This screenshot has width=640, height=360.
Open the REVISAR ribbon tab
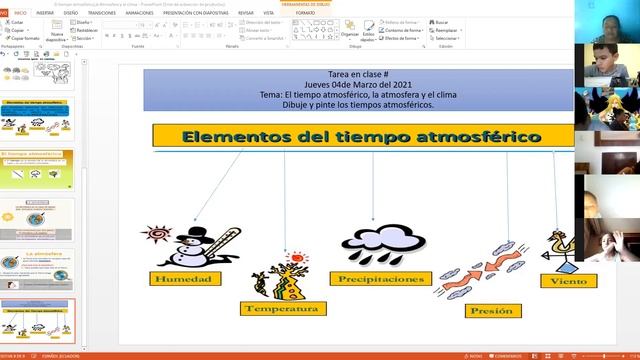coord(246,13)
